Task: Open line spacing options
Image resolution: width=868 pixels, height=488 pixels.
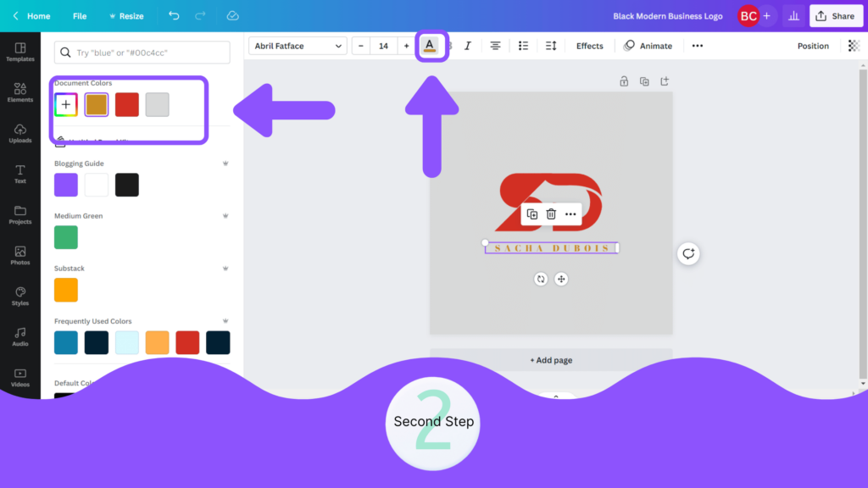Action: 551,46
